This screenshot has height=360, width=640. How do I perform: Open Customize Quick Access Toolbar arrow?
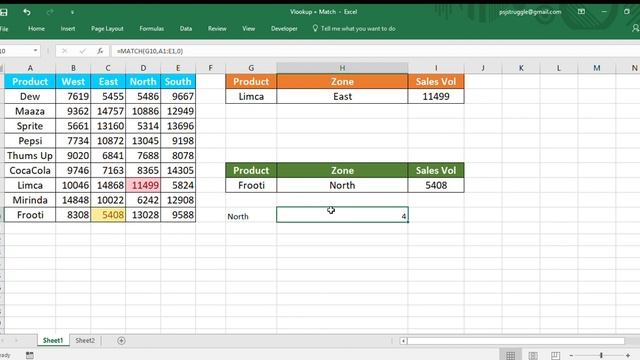(x=72, y=13)
